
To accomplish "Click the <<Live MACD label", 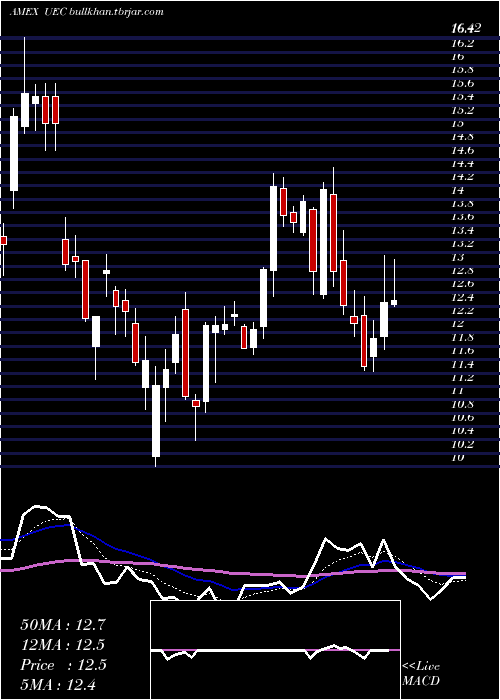I will (x=421, y=673).
